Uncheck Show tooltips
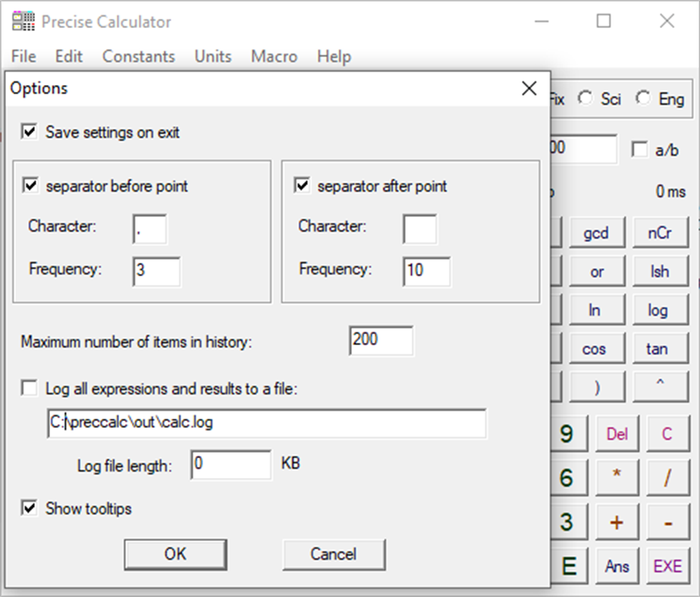The height and width of the screenshot is (597, 700). [29, 509]
